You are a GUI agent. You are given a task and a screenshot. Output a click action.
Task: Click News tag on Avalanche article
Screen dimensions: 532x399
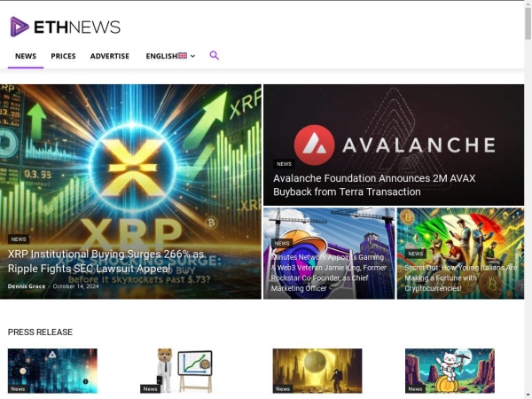(284, 164)
